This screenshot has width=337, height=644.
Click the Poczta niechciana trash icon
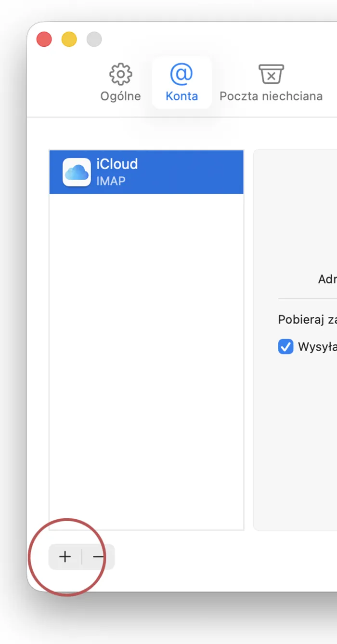pos(271,74)
